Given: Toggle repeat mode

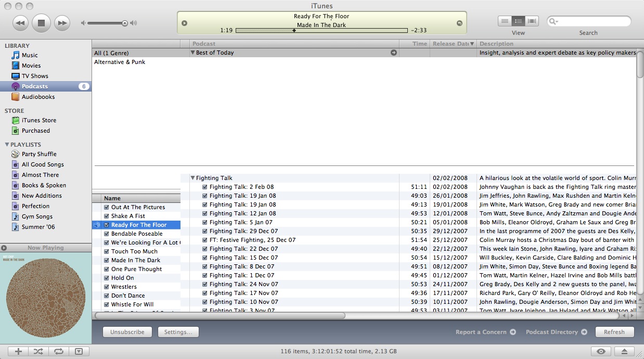Looking at the screenshot, I should click(58, 352).
